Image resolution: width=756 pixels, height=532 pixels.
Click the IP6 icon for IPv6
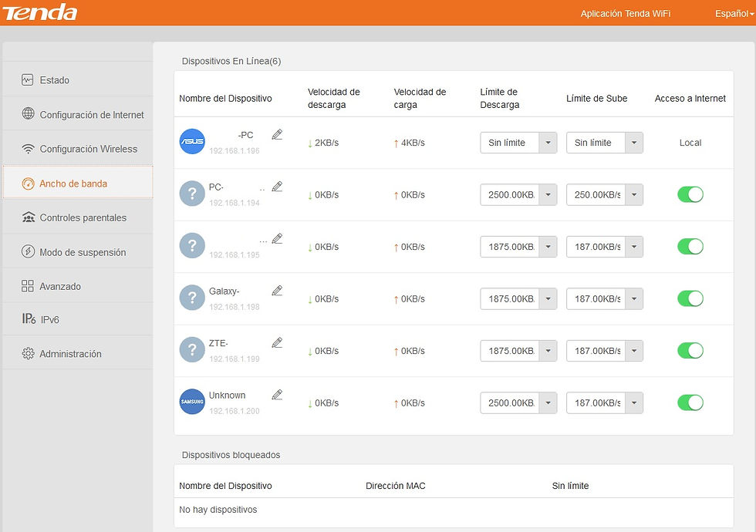[29, 319]
